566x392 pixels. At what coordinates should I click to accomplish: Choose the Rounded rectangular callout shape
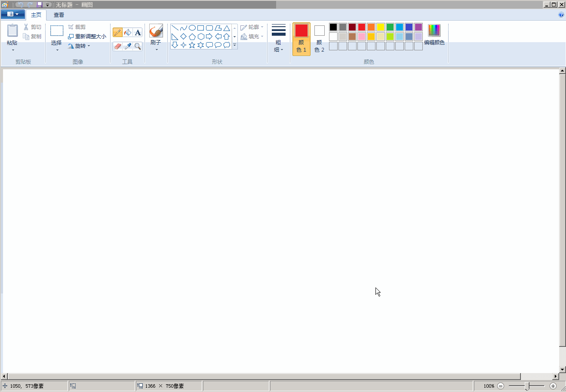209,45
